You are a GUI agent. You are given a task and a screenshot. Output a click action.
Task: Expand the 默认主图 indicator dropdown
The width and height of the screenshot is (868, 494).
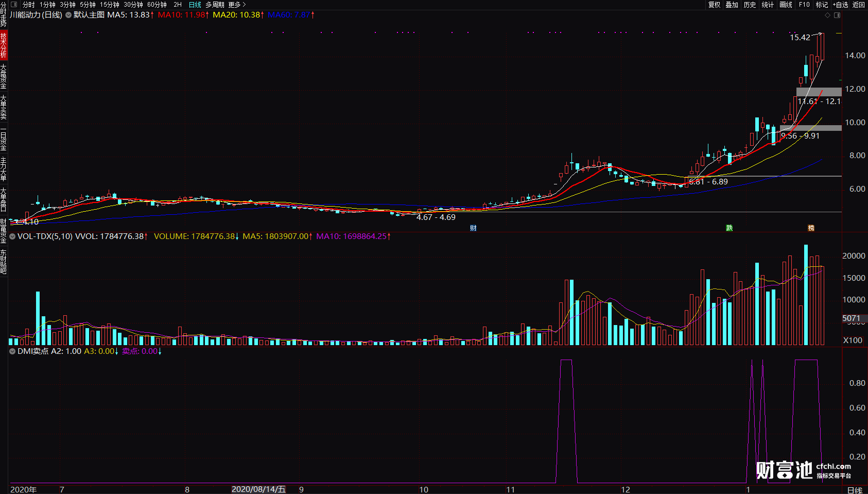[x=68, y=15]
